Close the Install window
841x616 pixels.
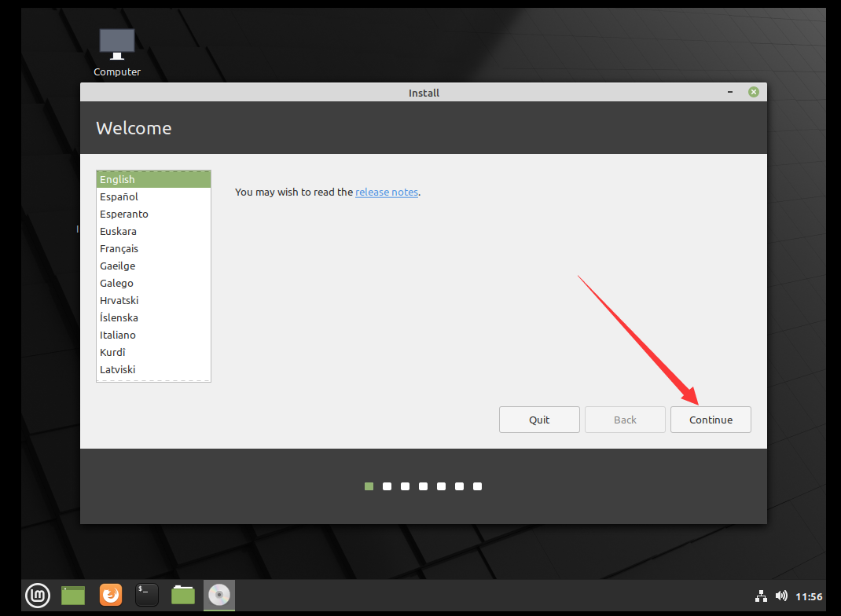pos(754,92)
